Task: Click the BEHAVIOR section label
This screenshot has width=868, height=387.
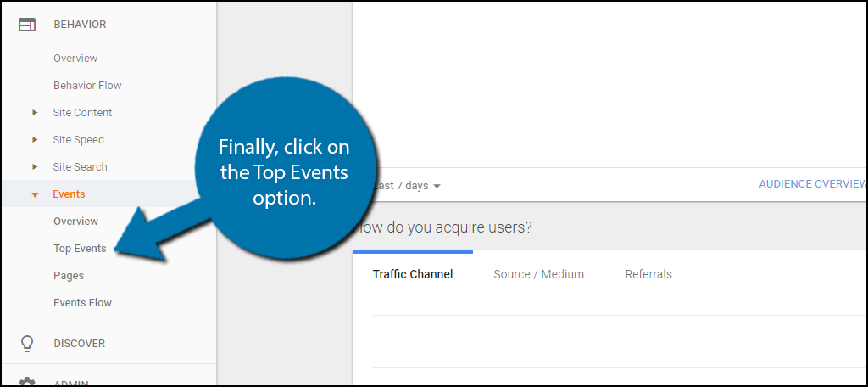Action: tap(80, 25)
